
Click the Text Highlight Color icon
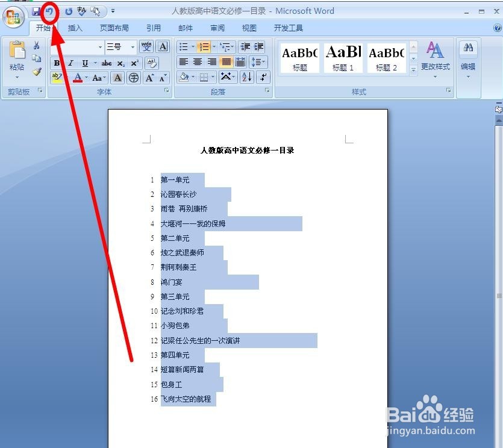56,77
